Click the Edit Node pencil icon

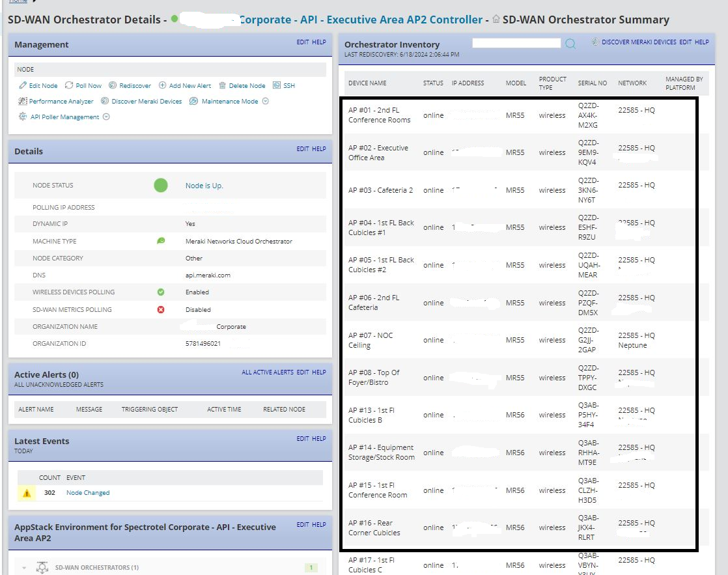point(22,85)
